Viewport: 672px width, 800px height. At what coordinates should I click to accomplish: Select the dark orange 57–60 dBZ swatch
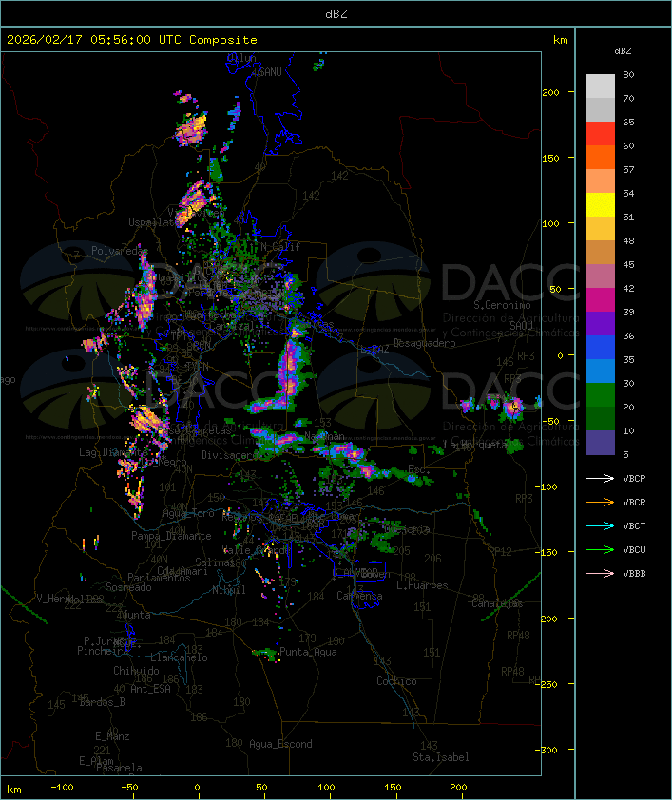click(600, 158)
